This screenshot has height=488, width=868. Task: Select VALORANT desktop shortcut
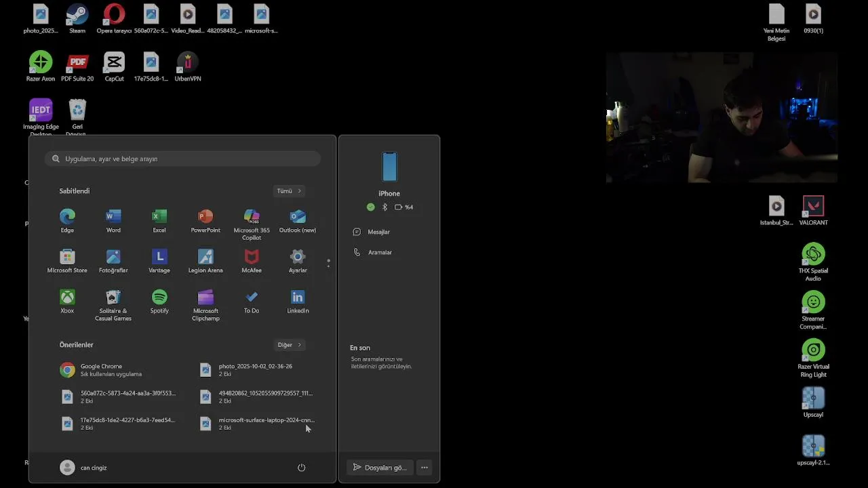(x=813, y=211)
